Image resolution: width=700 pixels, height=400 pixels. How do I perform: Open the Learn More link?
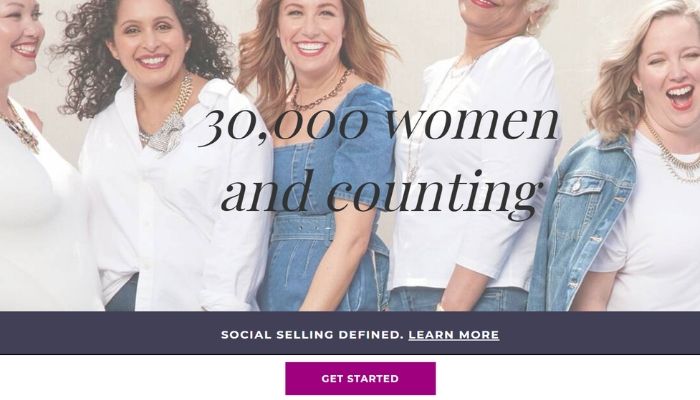point(454,335)
